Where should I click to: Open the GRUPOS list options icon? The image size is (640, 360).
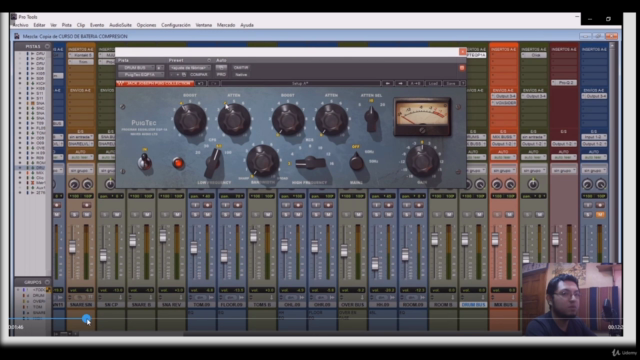point(47,282)
